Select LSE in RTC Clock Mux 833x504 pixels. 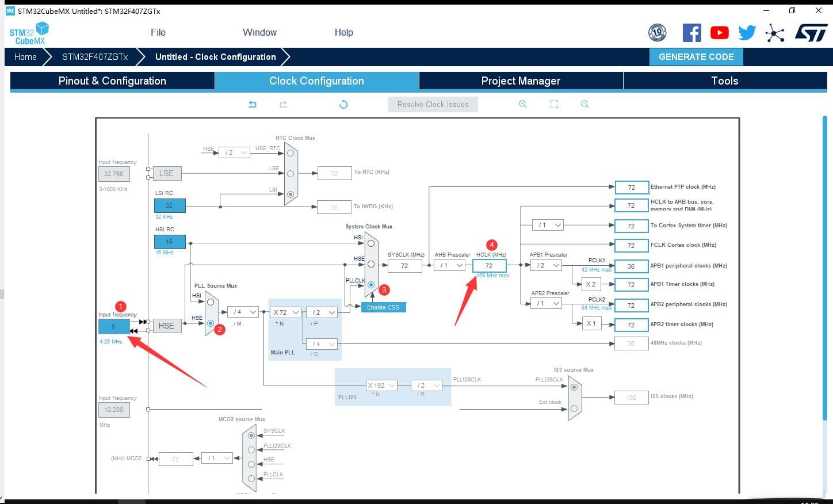pyautogui.click(x=291, y=173)
